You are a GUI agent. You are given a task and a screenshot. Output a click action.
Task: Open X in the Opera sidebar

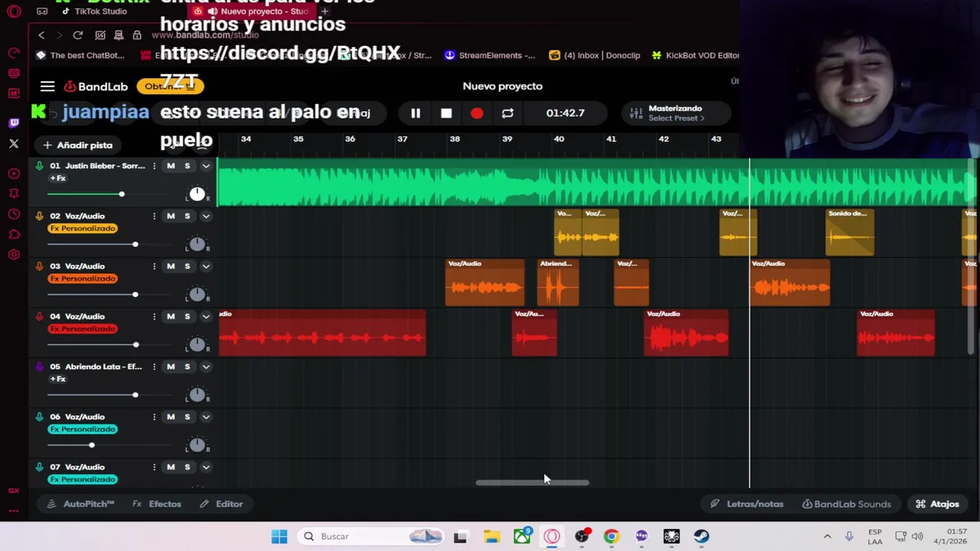pyautogui.click(x=14, y=143)
